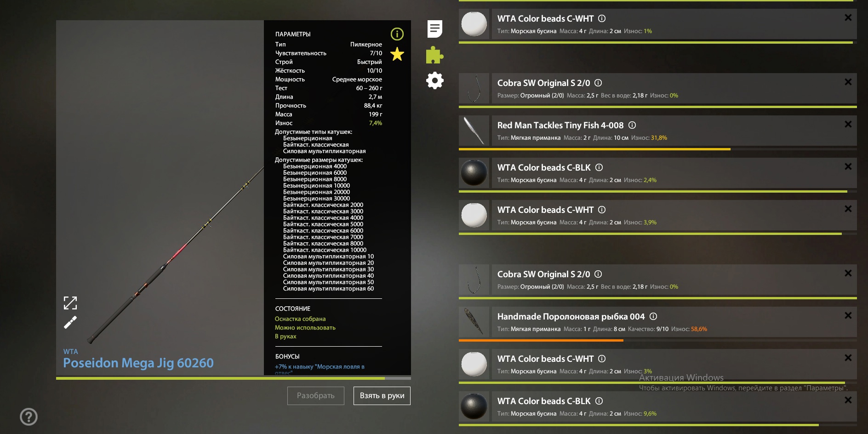868x434 pixels.
Task: Click the Силовая мультипликаторная 60 entry
Action: [x=328, y=289]
